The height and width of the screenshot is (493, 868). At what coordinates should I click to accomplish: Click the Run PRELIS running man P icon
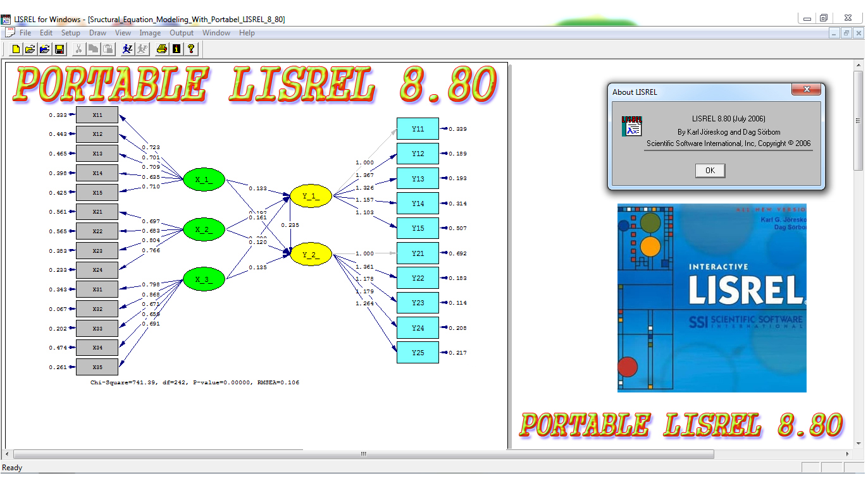click(x=142, y=49)
